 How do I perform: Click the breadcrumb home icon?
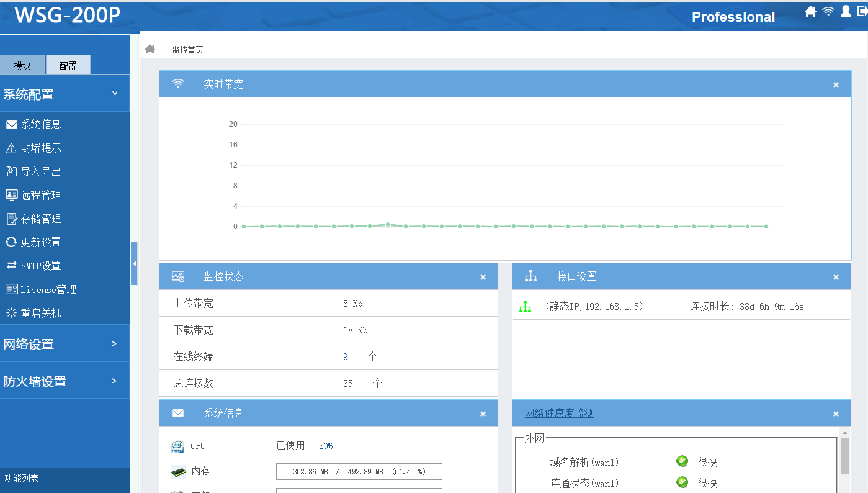click(x=150, y=49)
